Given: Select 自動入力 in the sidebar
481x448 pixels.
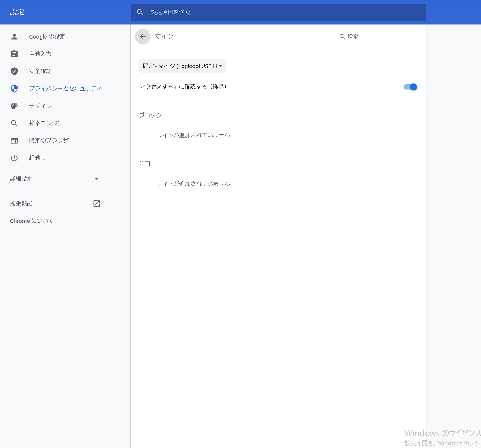Looking at the screenshot, I should point(40,54).
